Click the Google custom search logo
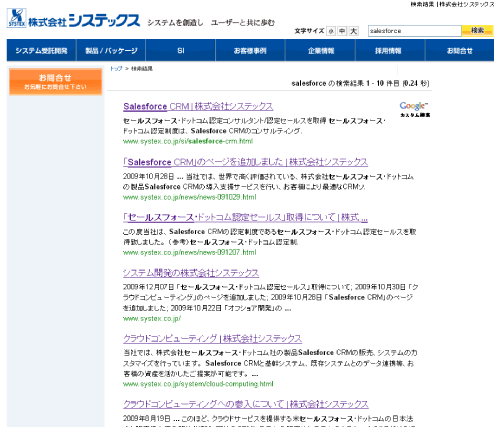The height and width of the screenshot is (427, 500). 415,109
